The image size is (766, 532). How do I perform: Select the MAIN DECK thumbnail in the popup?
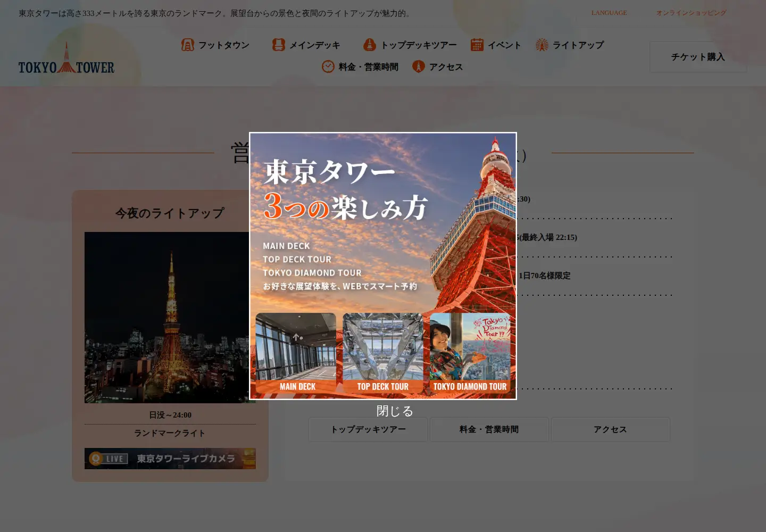click(296, 353)
